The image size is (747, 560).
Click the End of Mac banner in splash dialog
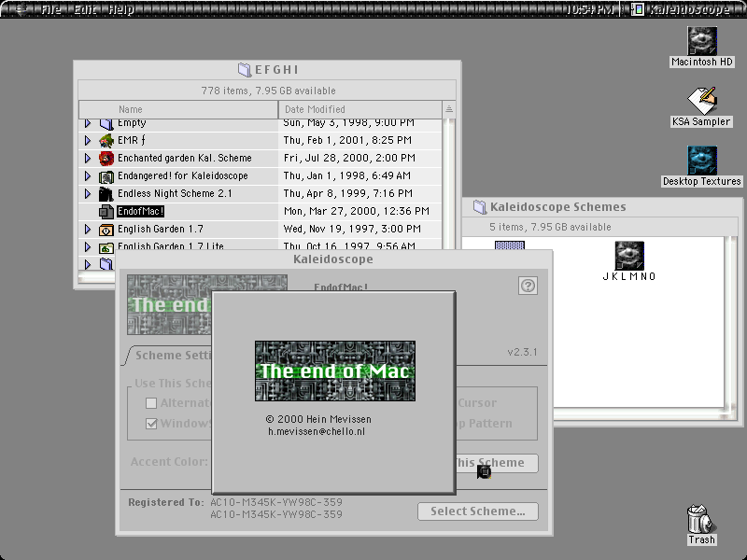(x=335, y=371)
